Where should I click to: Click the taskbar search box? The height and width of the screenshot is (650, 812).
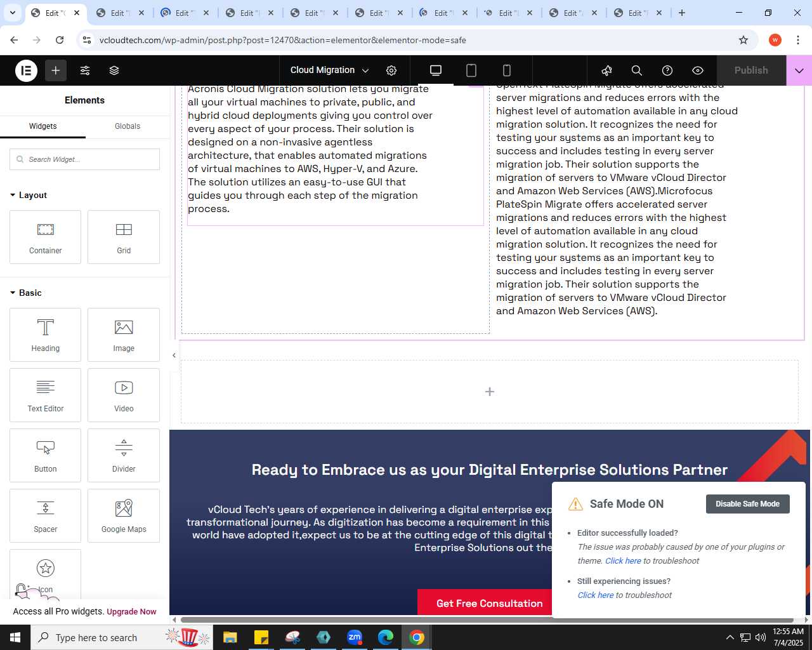pos(121,637)
